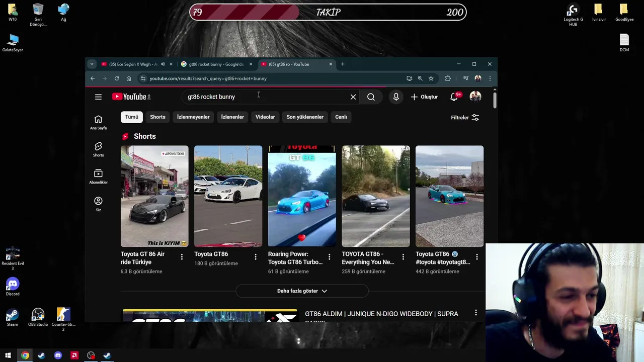Open the Siz sidebar item
The height and width of the screenshot is (362, 644).
pos(98,204)
